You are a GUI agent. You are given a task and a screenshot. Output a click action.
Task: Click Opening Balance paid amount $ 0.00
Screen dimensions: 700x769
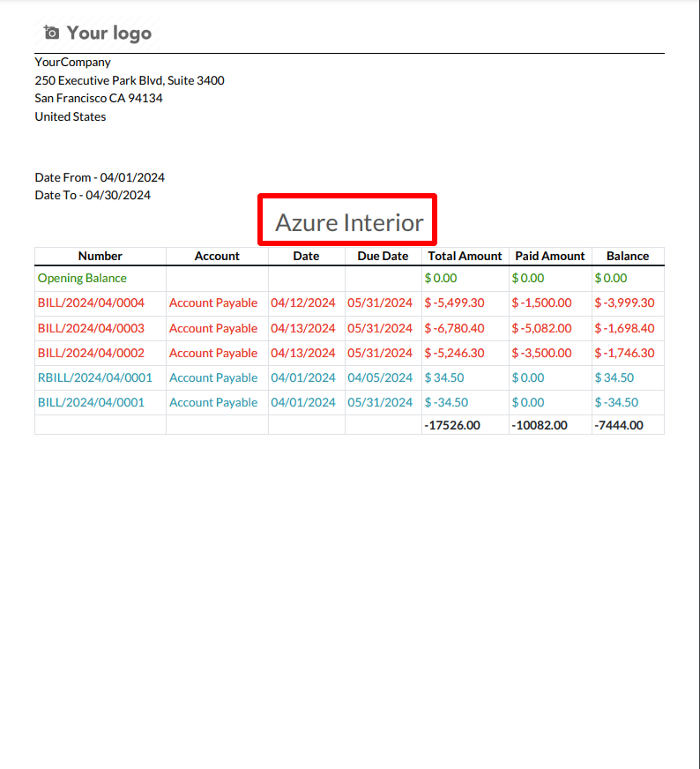[528, 278]
